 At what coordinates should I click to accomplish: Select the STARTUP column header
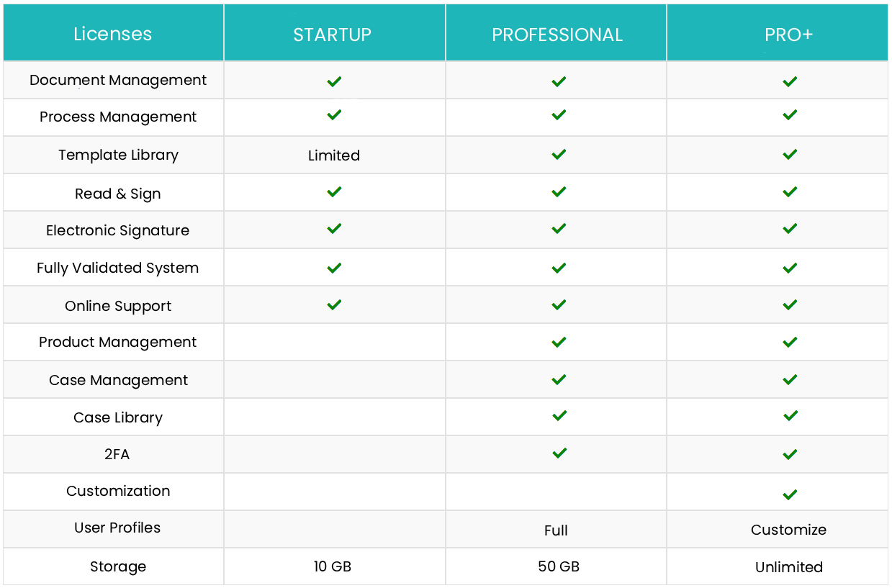click(333, 35)
